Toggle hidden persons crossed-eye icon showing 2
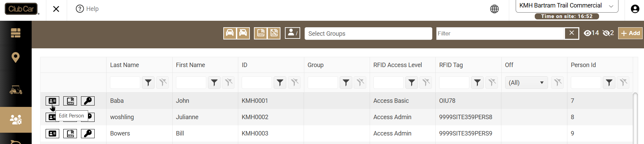644x144 pixels. pos(608,33)
